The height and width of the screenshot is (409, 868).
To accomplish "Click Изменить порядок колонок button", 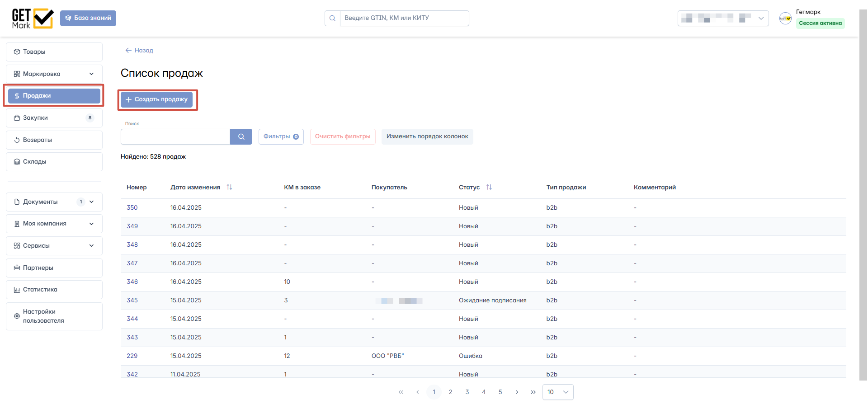I will coord(427,136).
